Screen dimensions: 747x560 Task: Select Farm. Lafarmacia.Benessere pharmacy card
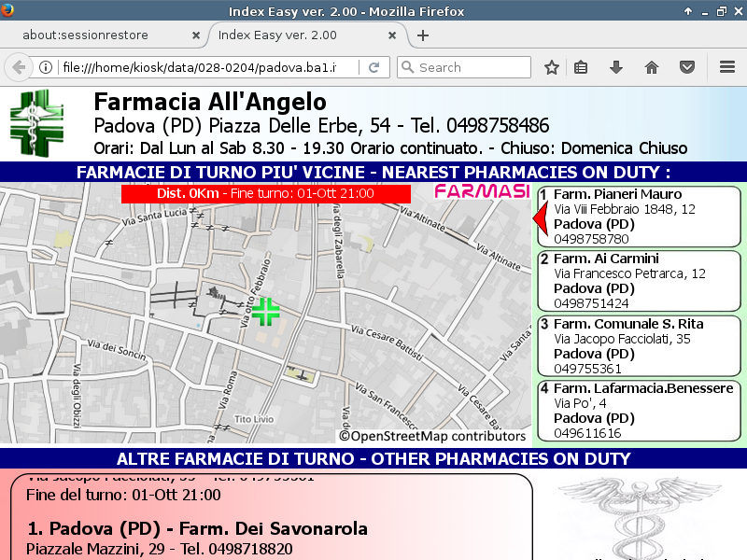[x=639, y=411]
